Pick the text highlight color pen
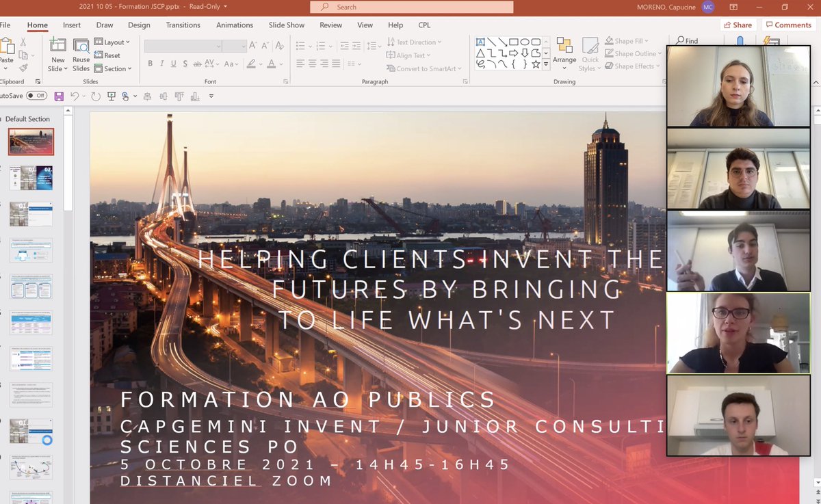821x504 pixels. (252, 64)
